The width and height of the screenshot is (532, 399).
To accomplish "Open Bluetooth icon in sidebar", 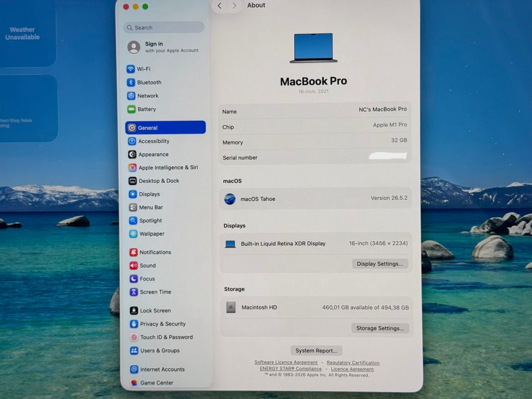I will pos(131,83).
